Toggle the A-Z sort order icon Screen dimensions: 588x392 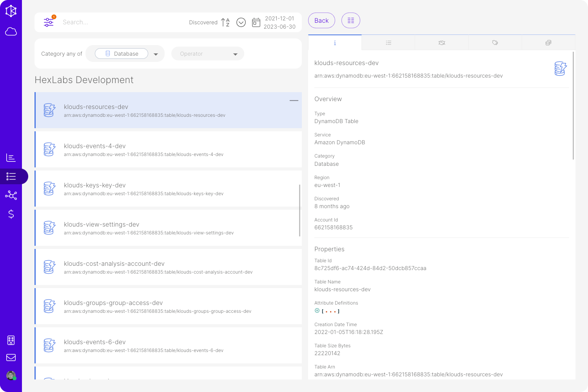tap(225, 22)
